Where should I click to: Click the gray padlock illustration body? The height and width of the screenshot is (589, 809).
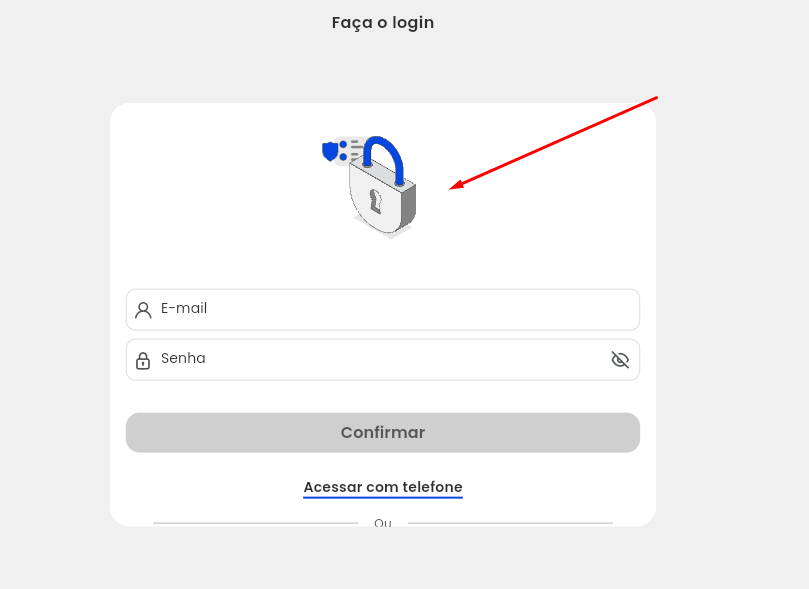pos(381,205)
